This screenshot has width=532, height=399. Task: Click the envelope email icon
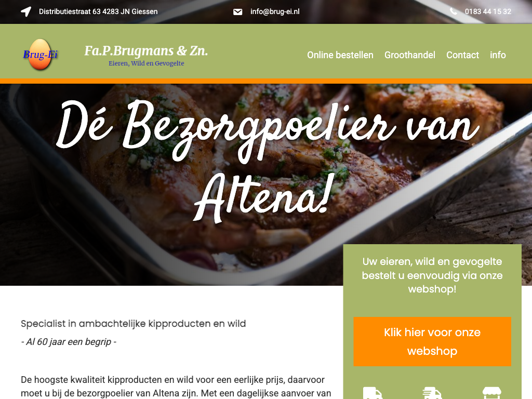238,12
